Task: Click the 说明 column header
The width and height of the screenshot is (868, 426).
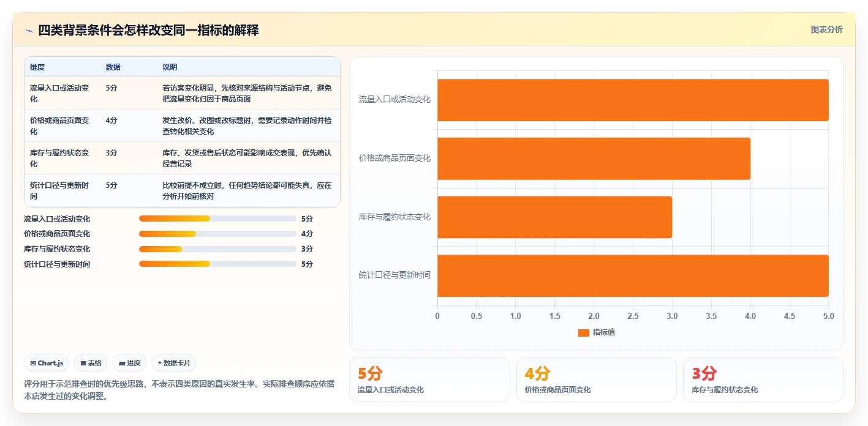Action: (170, 67)
